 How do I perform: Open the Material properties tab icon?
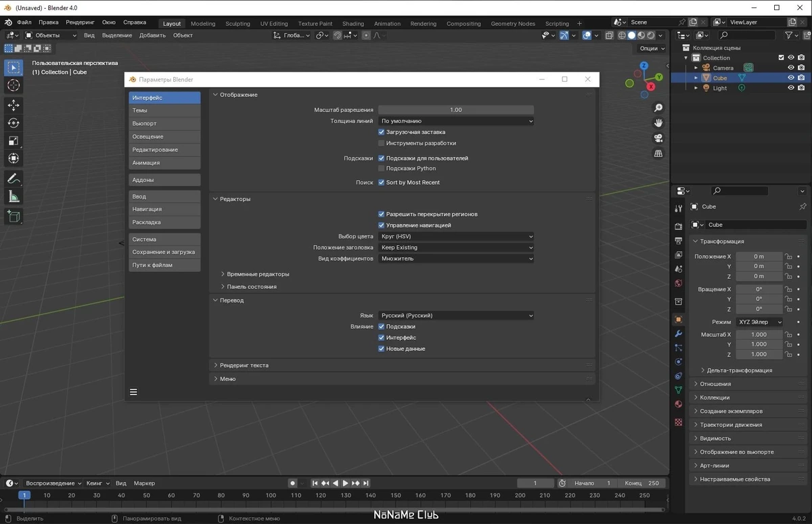(679, 404)
